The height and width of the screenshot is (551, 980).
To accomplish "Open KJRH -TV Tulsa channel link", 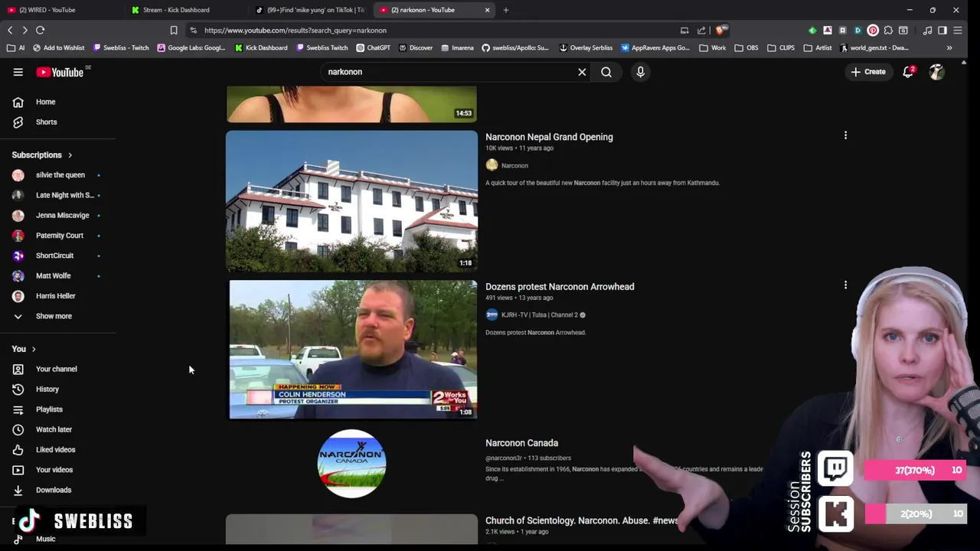I will coord(539,315).
